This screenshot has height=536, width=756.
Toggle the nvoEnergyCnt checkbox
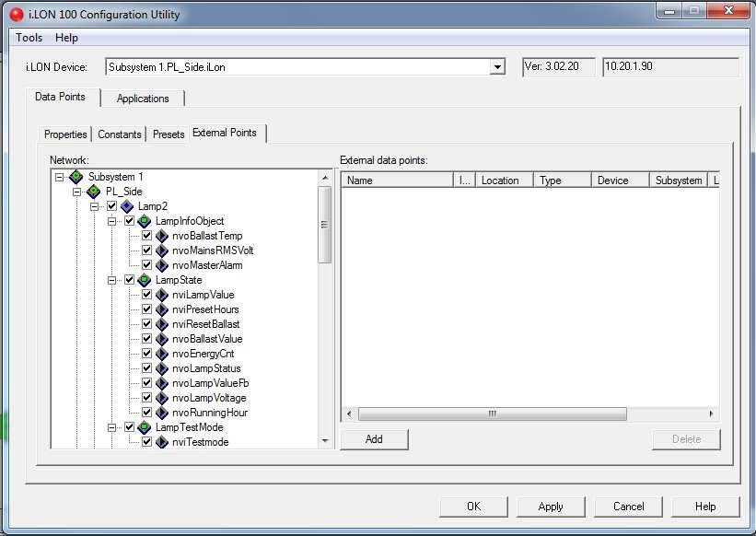[147, 354]
